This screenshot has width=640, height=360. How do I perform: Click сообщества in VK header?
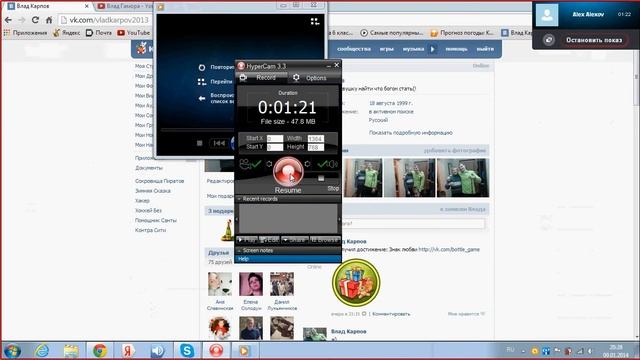[354, 49]
